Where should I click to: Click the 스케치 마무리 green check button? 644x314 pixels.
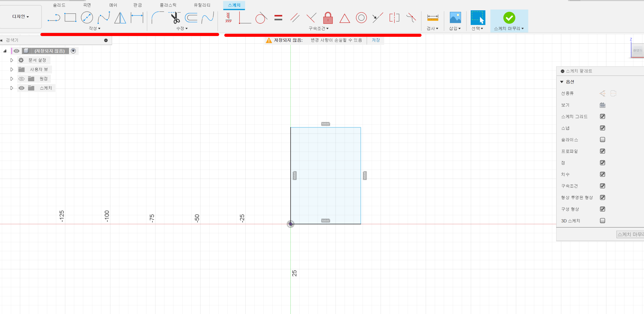tap(509, 18)
